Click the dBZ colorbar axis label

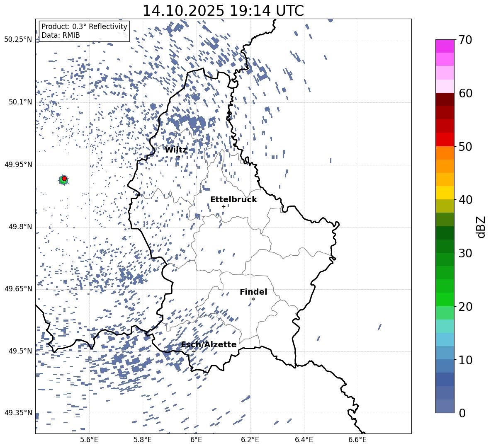coord(481,227)
